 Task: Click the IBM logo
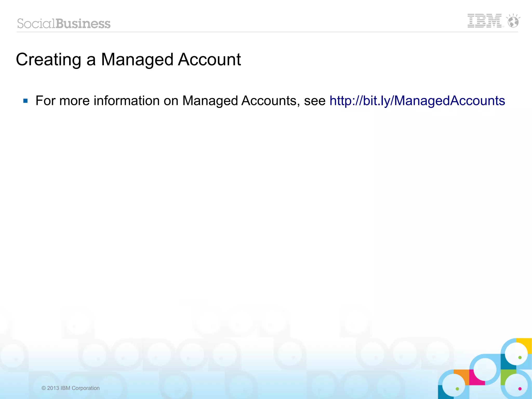(x=485, y=21)
